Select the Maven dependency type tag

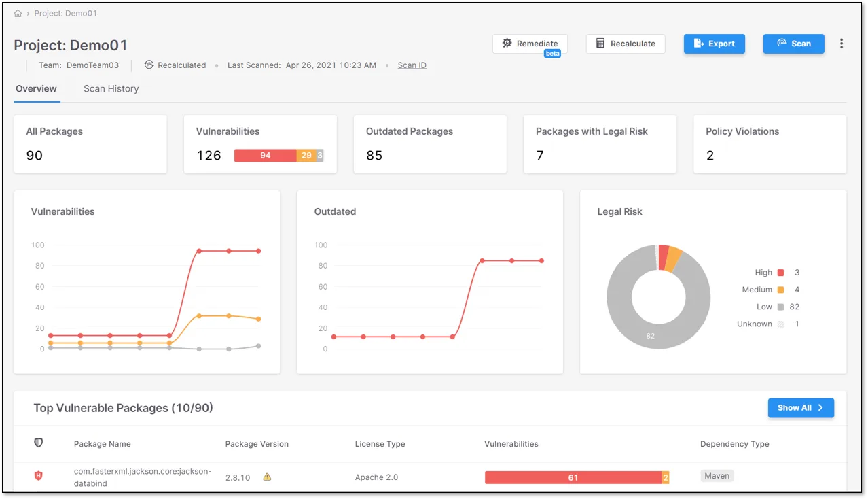[x=717, y=476]
